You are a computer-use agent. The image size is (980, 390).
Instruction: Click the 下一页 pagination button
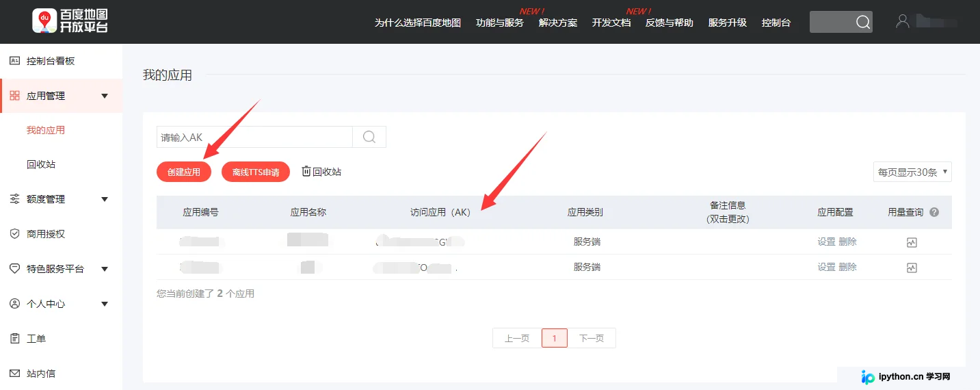(x=592, y=338)
